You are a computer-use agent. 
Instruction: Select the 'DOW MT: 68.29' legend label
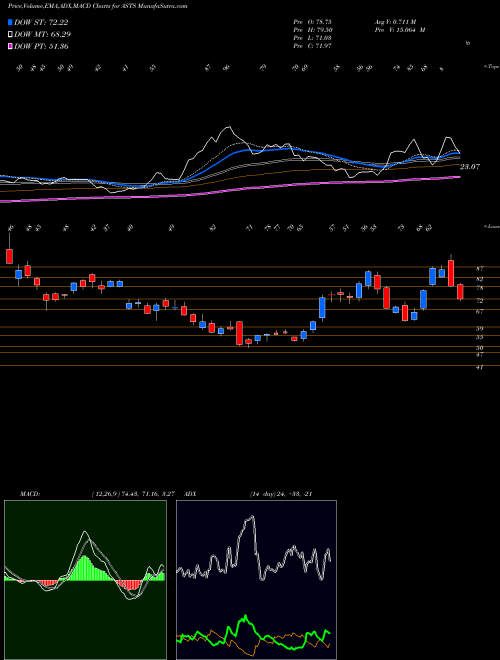(43, 34)
